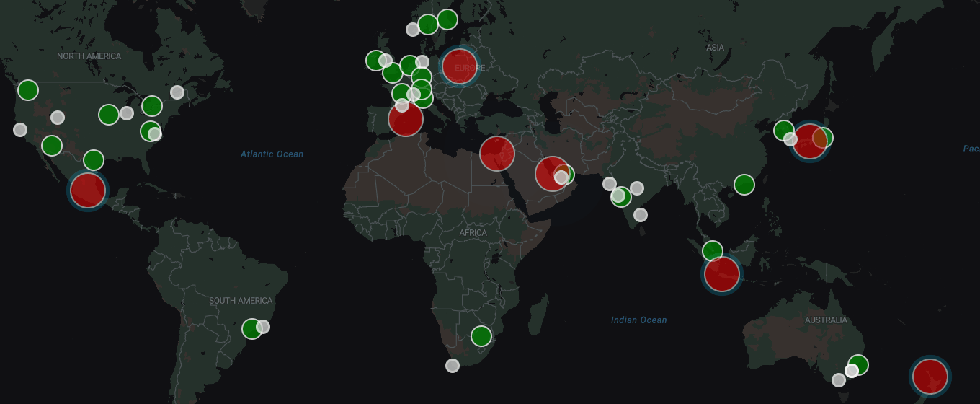
Task: Open the red marker near New Zealand
Action: (930, 377)
